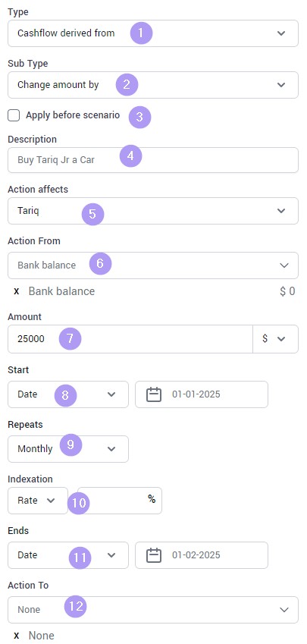
Task: Click the calendar icon for the Ends date
Action: coord(153,555)
